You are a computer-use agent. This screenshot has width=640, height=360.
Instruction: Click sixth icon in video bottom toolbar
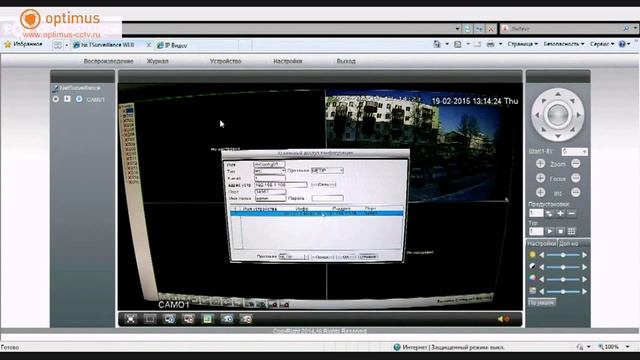227,319
